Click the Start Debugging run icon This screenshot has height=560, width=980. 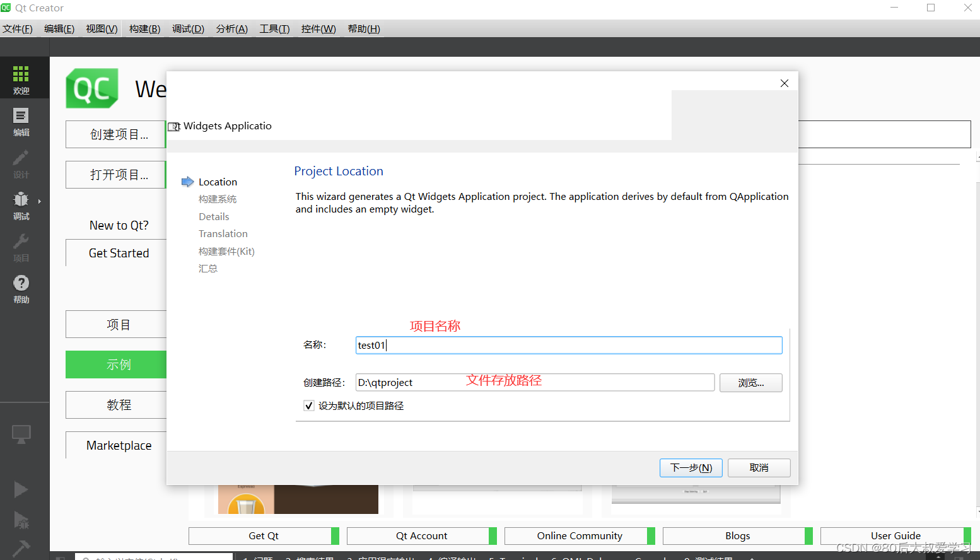click(x=21, y=520)
